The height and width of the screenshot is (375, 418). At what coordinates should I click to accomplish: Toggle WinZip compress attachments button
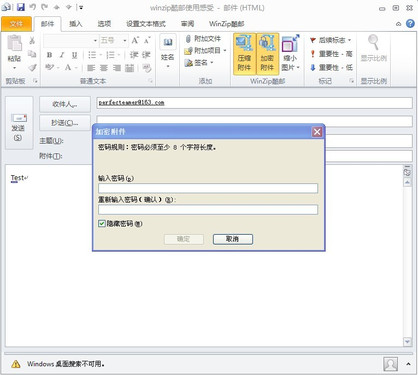point(244,53)
